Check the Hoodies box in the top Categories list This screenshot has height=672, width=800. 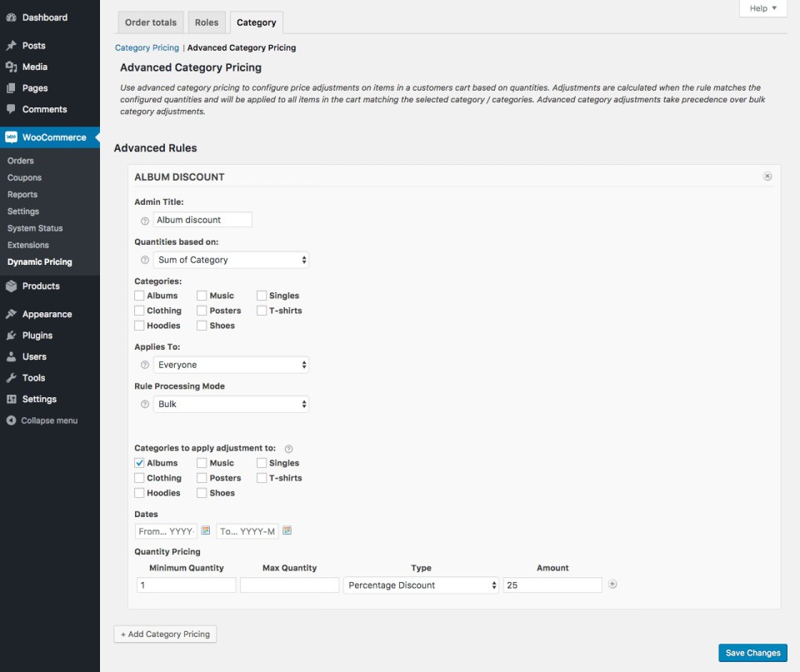point(140,326)
